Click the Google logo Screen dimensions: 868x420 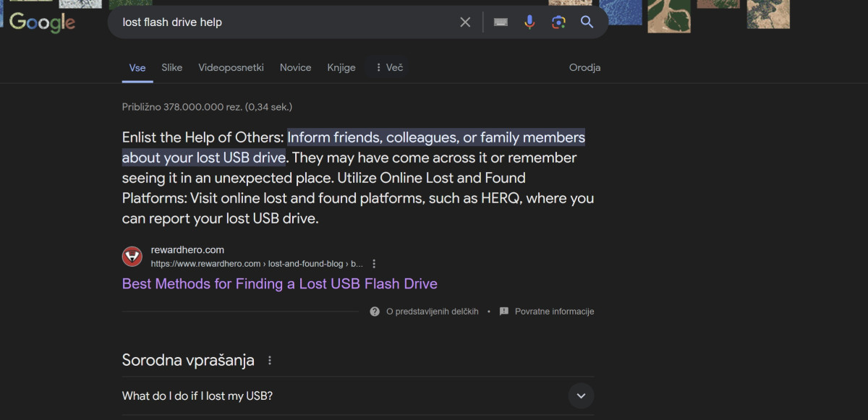coord(42,22)
